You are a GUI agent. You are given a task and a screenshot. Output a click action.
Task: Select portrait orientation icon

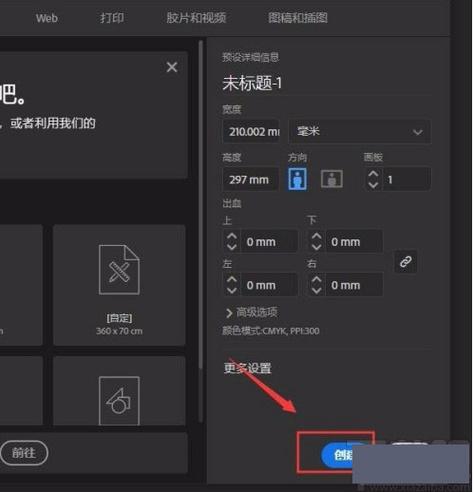297,179
